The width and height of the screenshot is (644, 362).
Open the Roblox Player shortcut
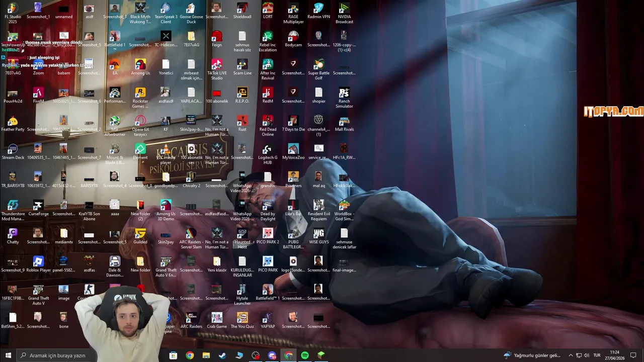click(38, 264)
